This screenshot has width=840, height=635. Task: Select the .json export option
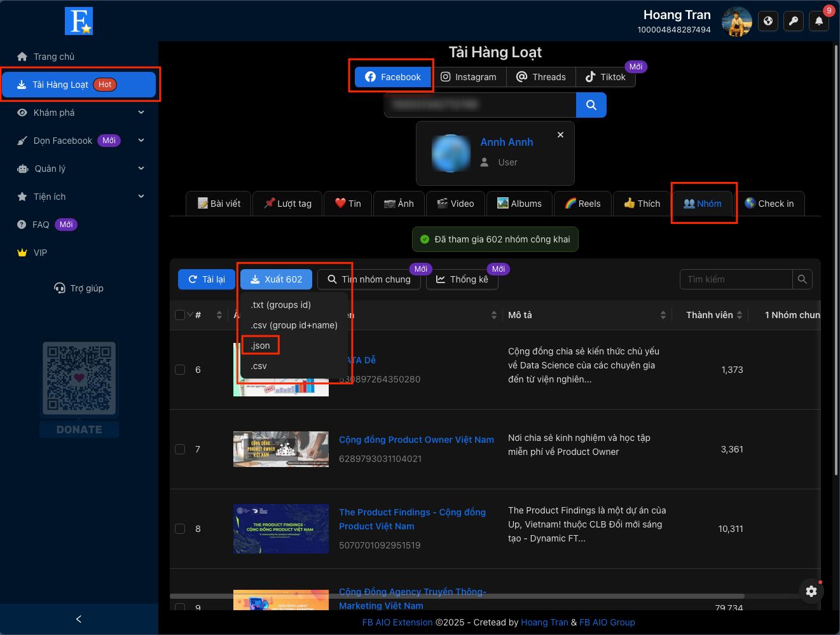[x=260, y=345]
